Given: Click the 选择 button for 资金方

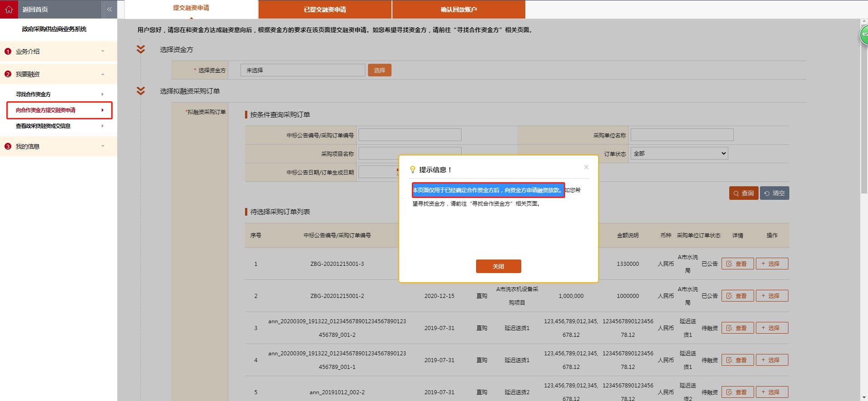Looking at the screenshot, I should point(380,70).
